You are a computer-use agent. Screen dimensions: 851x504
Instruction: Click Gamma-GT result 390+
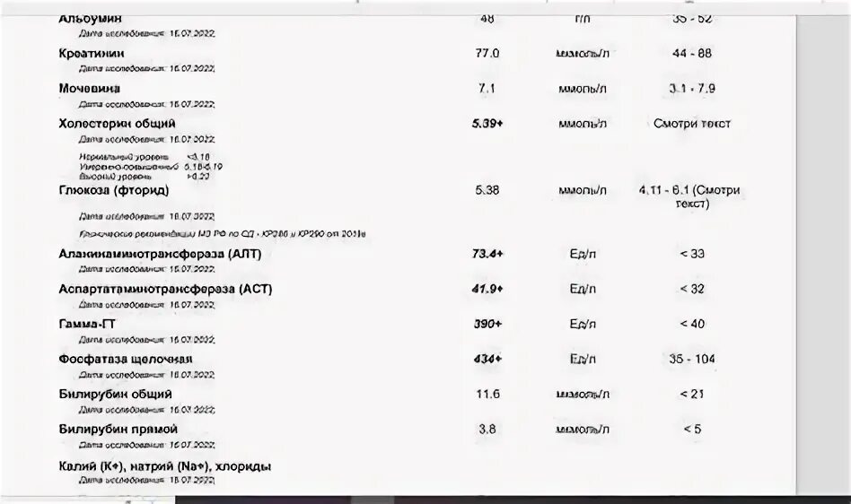pyautogui.click(x=487, y=324)
